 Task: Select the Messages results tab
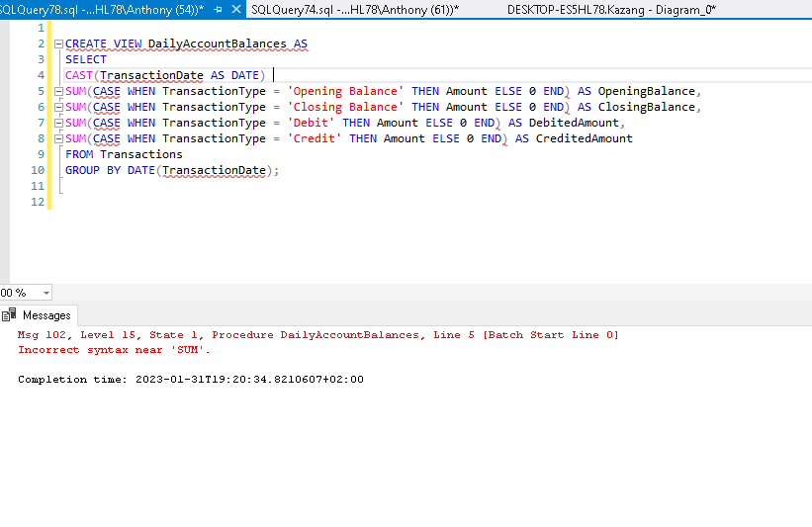click(39, 314)
